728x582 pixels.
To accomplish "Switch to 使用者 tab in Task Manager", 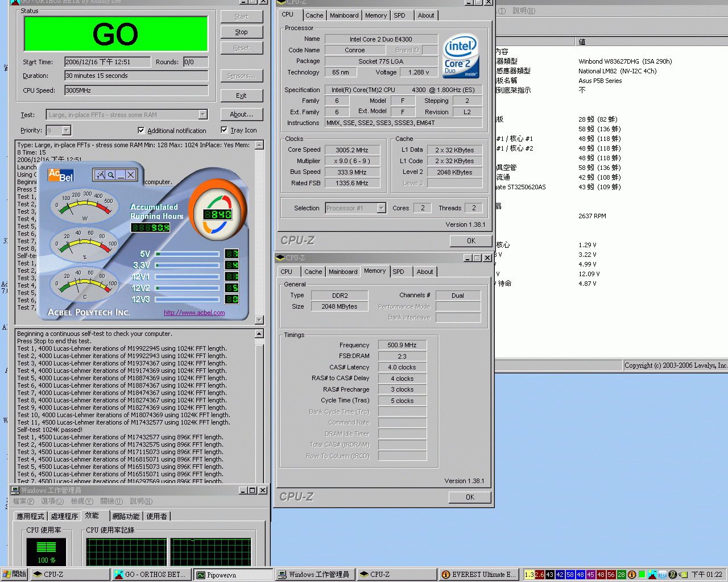I will (x=157, y=516).
